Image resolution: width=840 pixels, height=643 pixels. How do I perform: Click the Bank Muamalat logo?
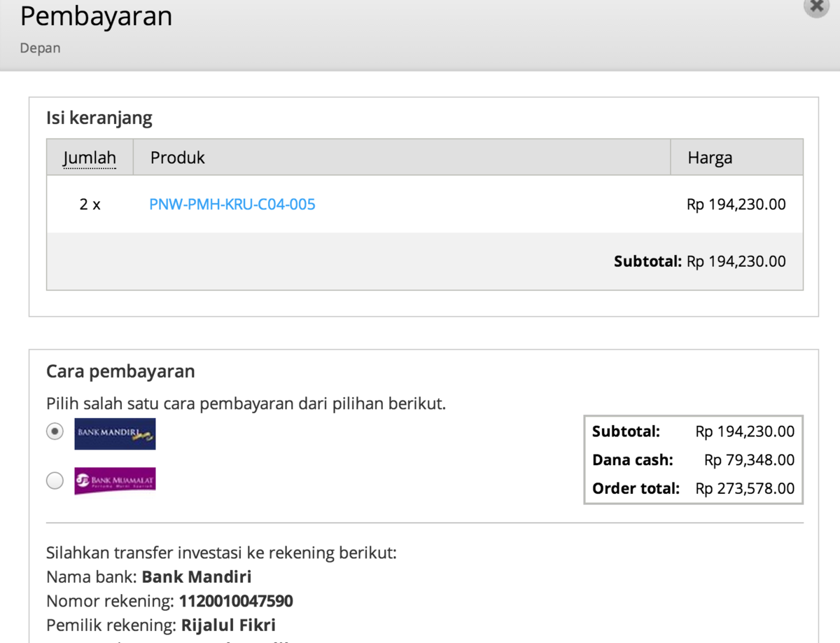point(115,481)
